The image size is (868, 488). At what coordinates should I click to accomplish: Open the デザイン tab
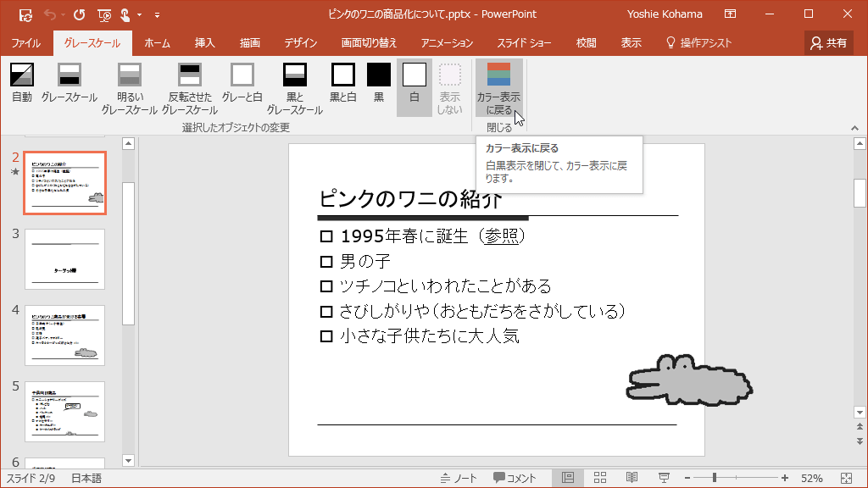click(x=300, y=42)
